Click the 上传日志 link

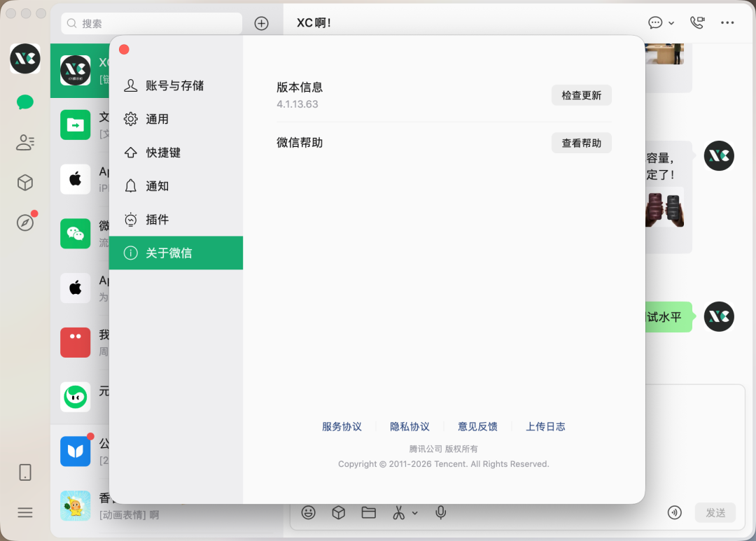click(x=545, y=427)
